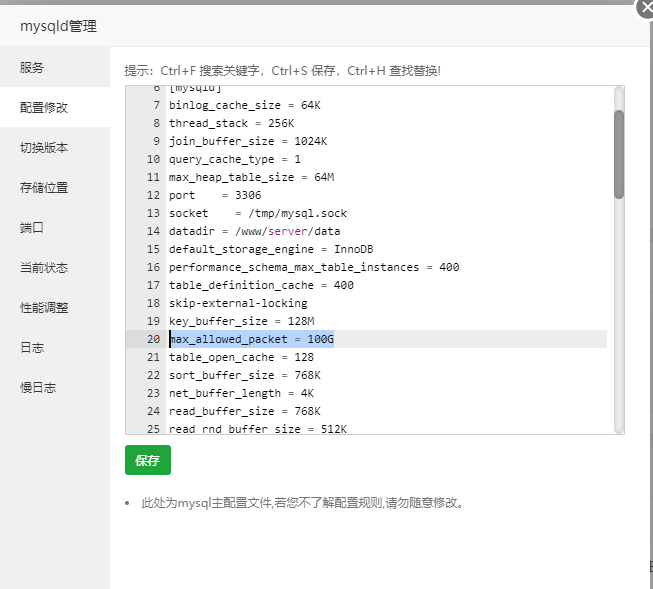Select the 配置修改 tab
653x589 pixels.
[x=55, y=107]
